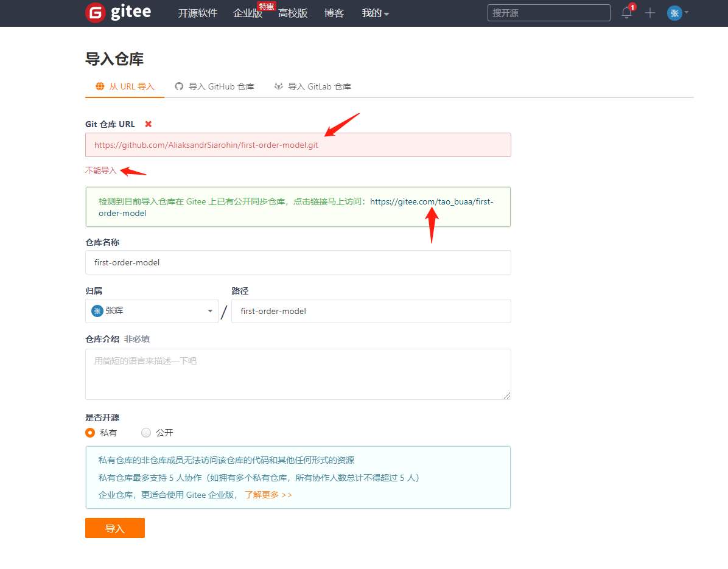Open 博客 in the navbar
728x569 pixels.
point(334,13)
